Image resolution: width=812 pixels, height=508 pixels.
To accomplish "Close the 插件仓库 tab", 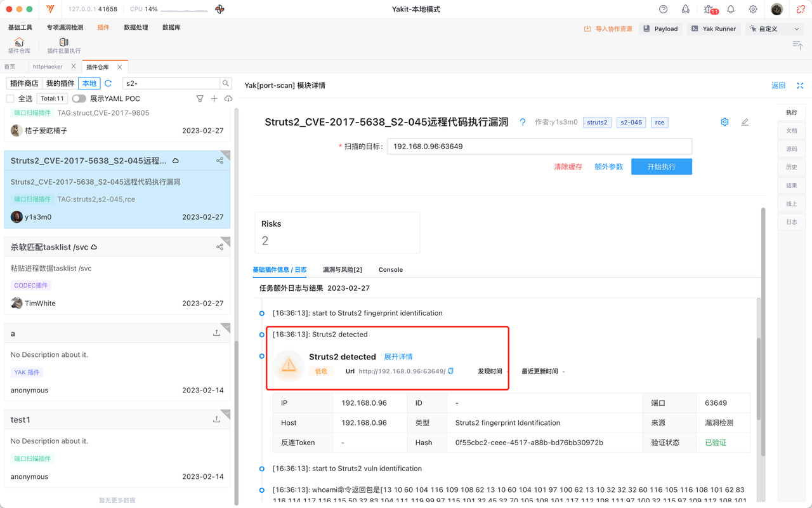I will click(x=120, y=67).
